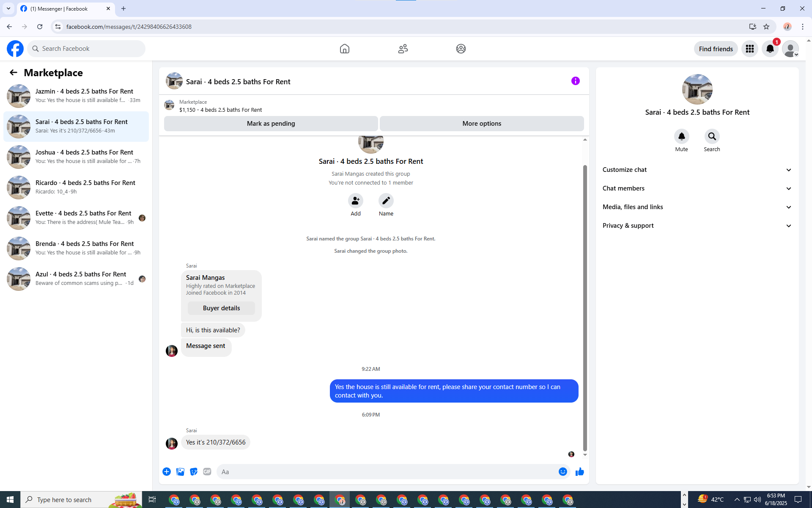Open a new browser tab
This screenshot has height=508, width=812.
123,8
